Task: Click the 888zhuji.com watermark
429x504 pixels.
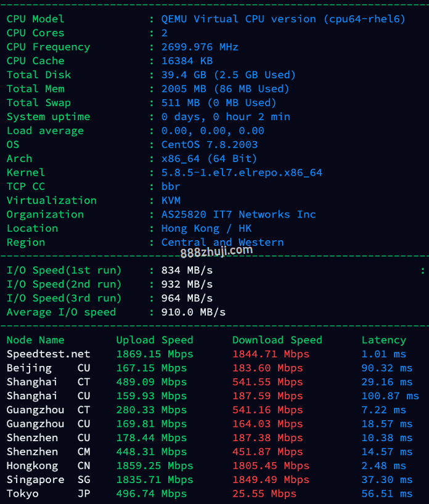Action: point(216,251)
